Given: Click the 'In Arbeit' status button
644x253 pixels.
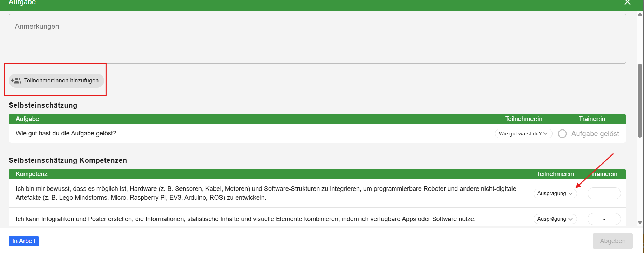Looking at the screenshot, I should 24,241.
